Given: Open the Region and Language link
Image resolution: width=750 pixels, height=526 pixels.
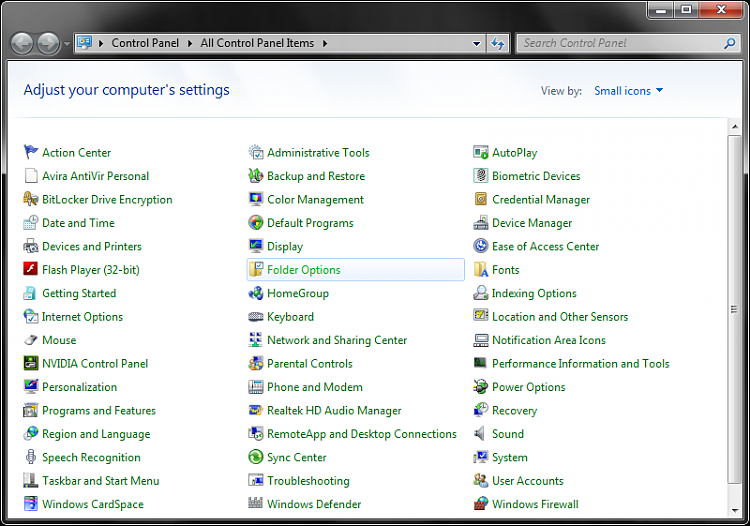Looking at the screenshot, I should 96,434.
